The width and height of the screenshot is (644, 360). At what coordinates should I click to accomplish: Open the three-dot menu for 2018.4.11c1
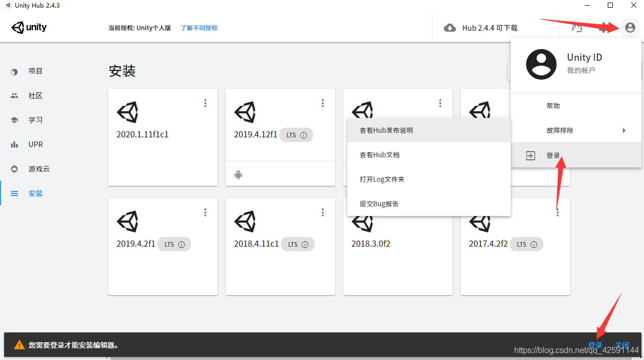click(323, 212)
